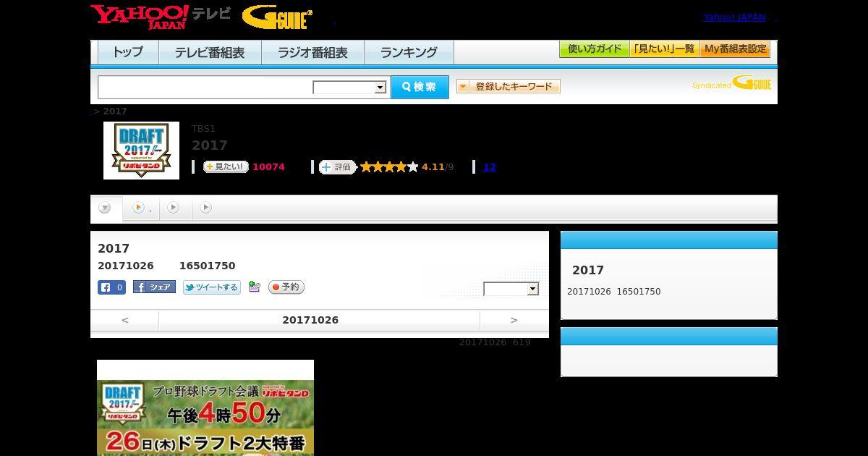Image resolution: width=868 pixels, height=456 pixels.
Task: Open 使い方ガイド page
Action: coord(595,49)
